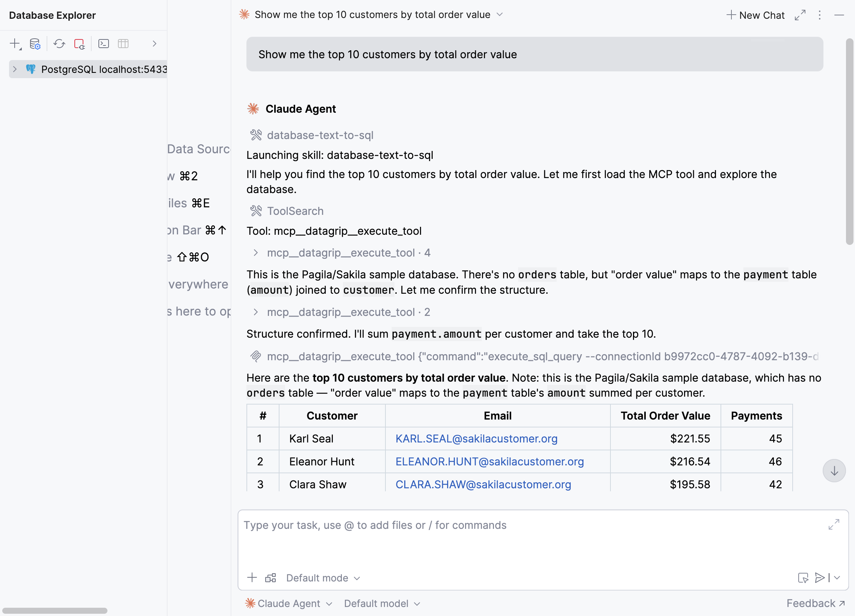This screenshot has width=855, height=616.
Task: Click the horizontal scrollbar in explorer
Action: pyautogui.click(x=55, y=611)
